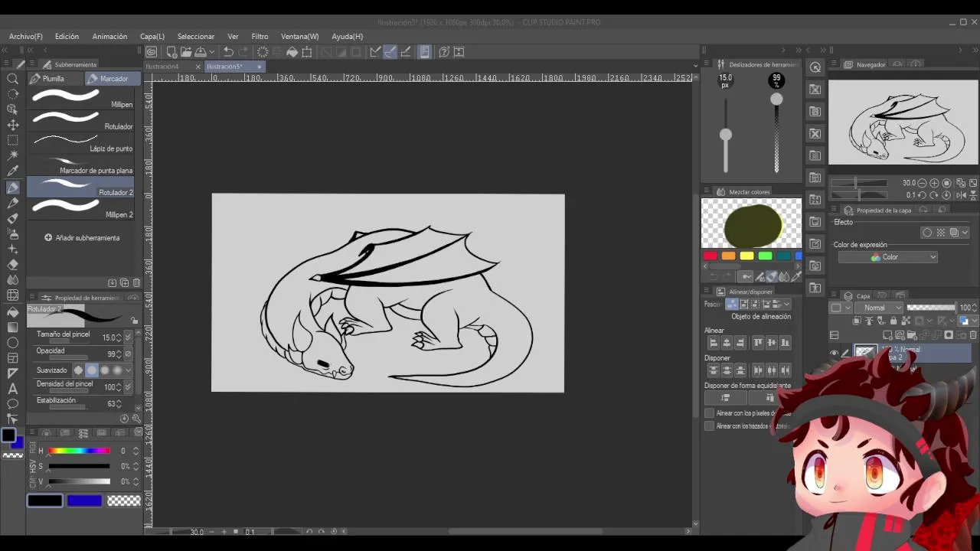Click the New file icon in command bar

pyautogui.click(x=171, y=52)
